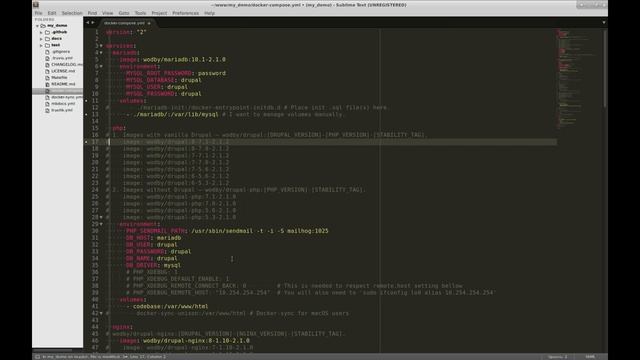Image resolution: width=640 pixels, height=360 pixels.
Task: Open the Tools menu
Action: [140, 13]
